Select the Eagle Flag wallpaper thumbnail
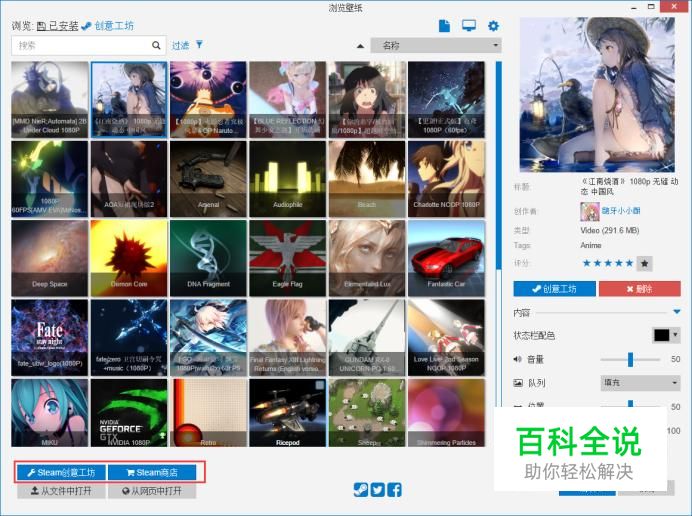 [x=288, y=258]
